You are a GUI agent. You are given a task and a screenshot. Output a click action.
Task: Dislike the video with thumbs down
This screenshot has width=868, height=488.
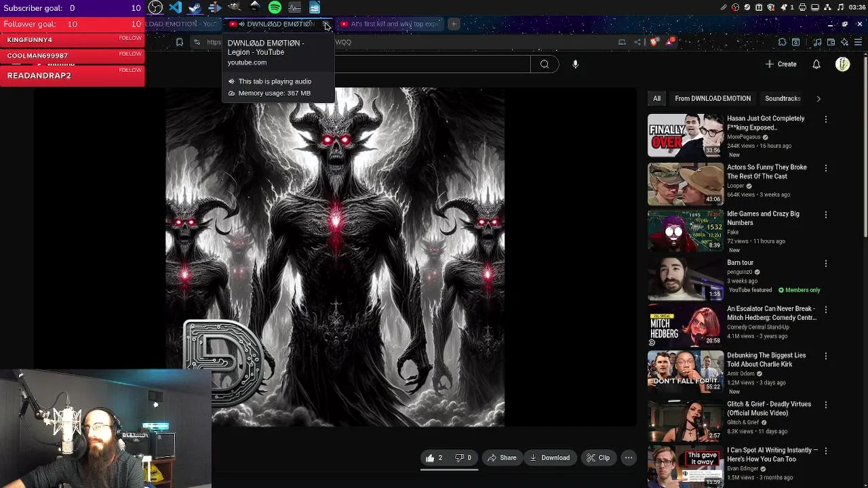pyautogui.click(x=463, y=457)
